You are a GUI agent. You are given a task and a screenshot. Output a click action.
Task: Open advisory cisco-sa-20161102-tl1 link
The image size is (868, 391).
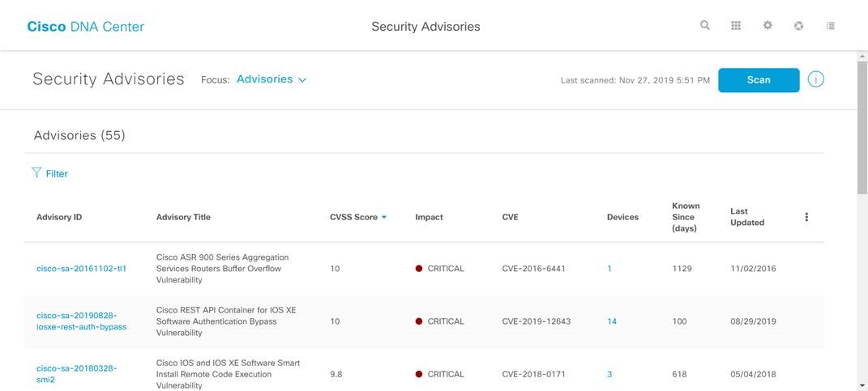[82, 269]
